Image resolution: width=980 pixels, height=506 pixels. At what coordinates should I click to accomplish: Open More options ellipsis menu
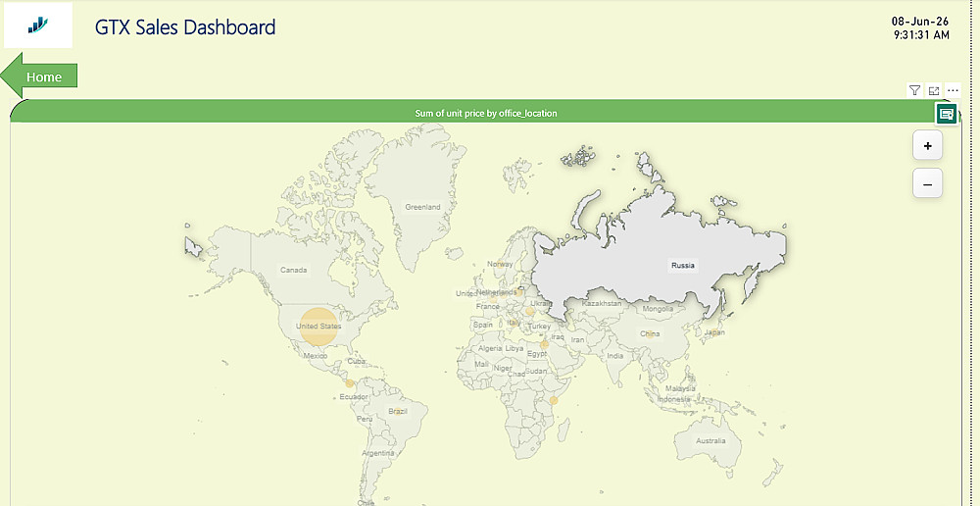(953, 90)
